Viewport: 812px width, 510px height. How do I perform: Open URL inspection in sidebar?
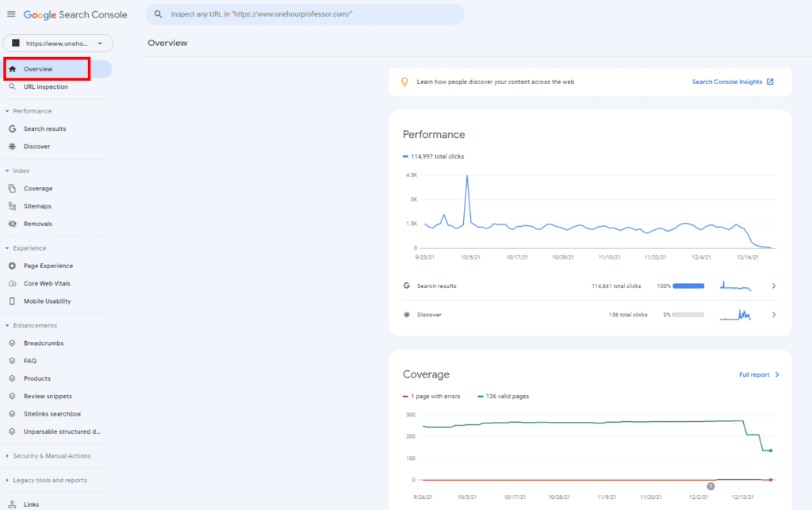coord(45,86)
